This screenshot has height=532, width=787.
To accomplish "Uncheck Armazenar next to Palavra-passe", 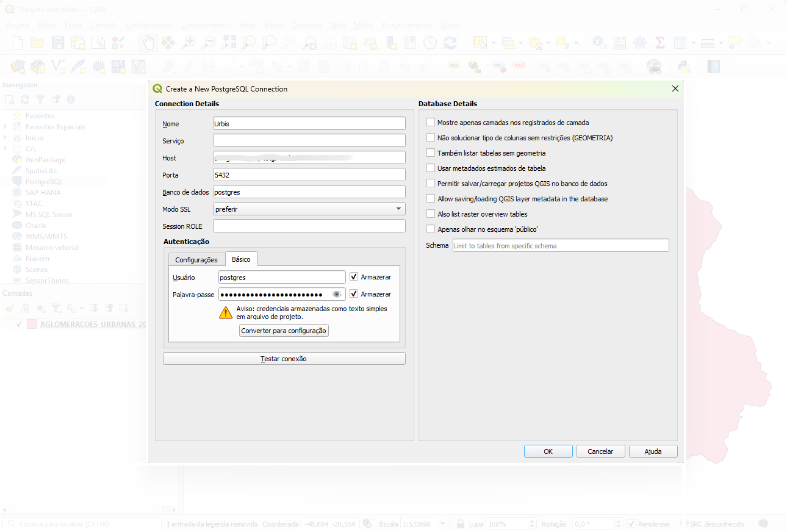I will [354, 294].
